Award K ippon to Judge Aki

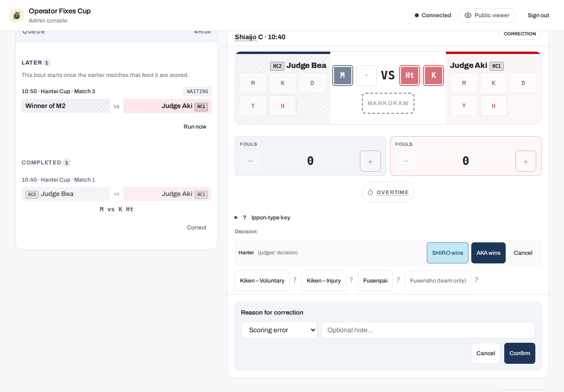(x=493, y=83)
